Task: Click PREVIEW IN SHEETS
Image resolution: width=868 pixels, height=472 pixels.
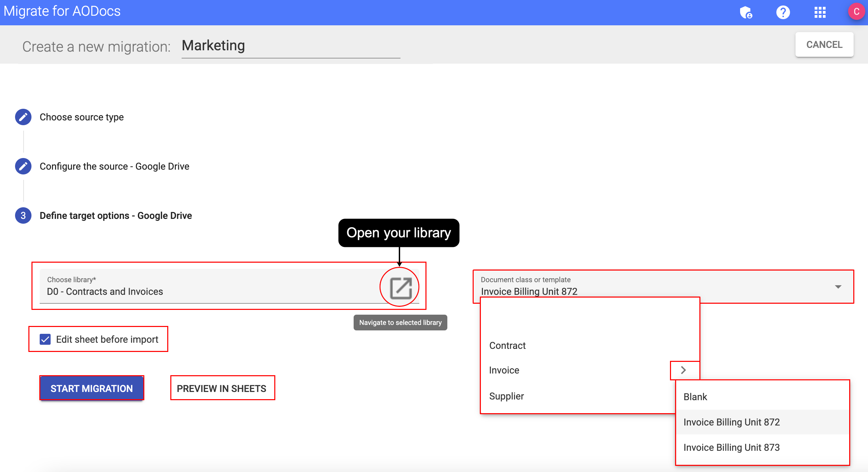Action: [222, 388]
